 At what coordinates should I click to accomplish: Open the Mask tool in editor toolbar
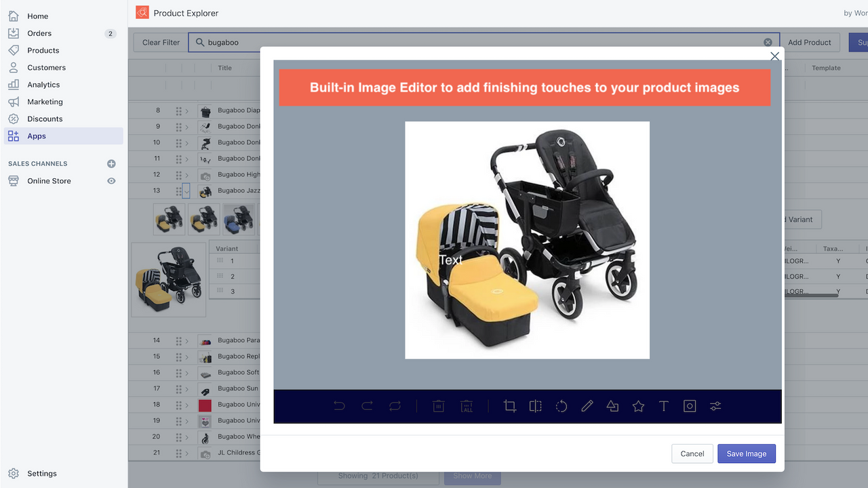click(x=690, y=406)
